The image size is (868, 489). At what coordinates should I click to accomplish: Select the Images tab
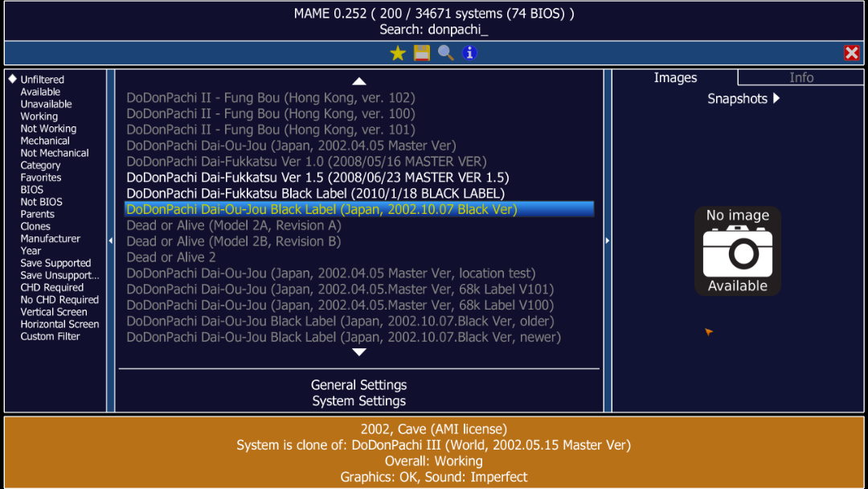coord(674,77)
